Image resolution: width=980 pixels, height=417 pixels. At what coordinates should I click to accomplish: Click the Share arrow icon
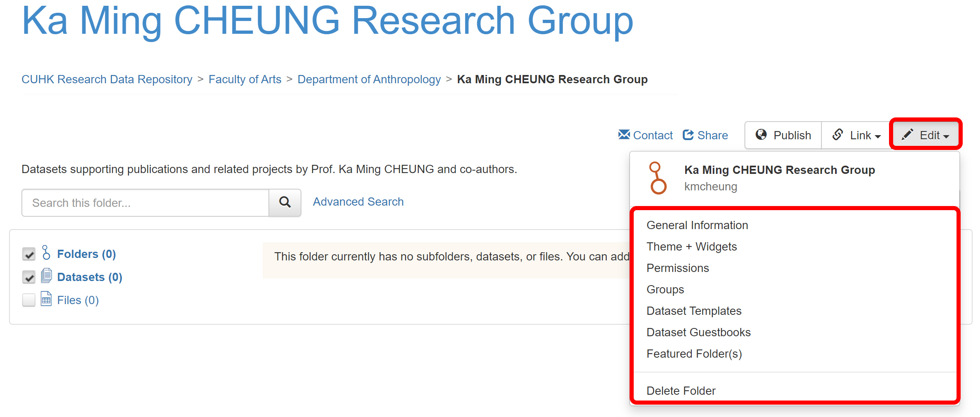(x=688, y=135)
